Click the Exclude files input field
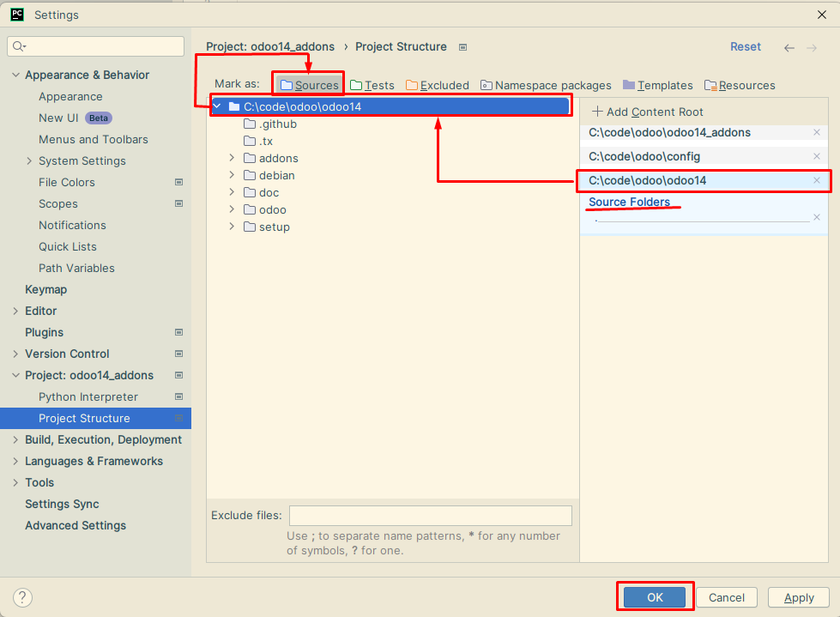 click(x=431, y=515)
